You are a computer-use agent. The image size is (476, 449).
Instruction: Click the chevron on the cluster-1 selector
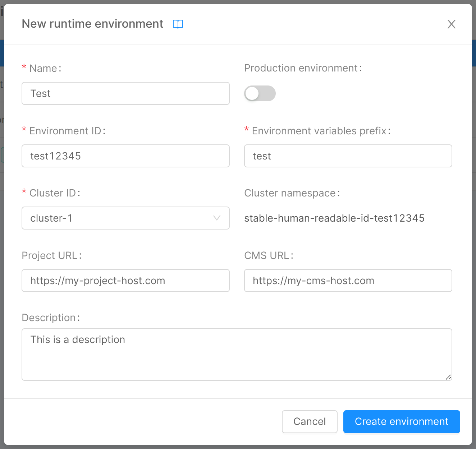(216, 218)
